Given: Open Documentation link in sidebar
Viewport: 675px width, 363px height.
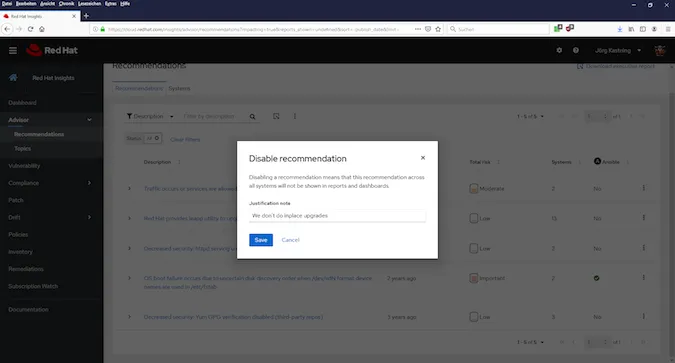Looking at the screenshot, I should (28, 310).
